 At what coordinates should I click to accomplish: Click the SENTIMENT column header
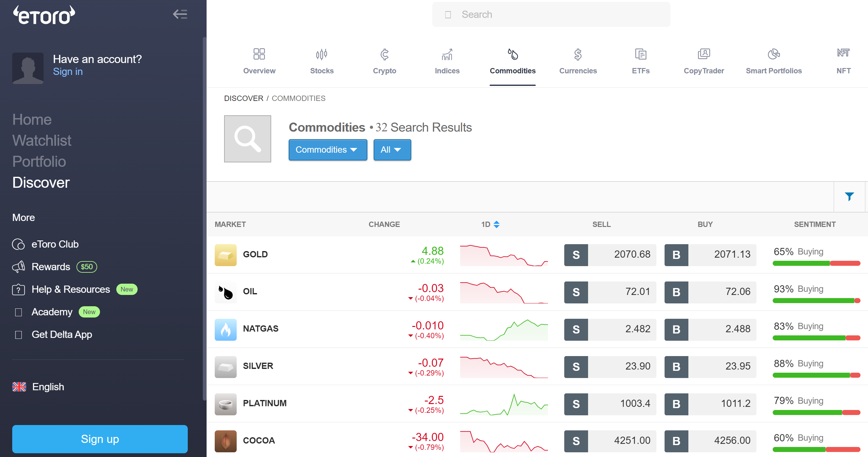(815, 224)
